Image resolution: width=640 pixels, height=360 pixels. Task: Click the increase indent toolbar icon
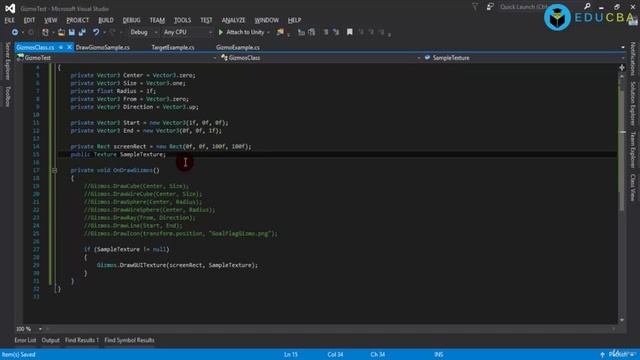[x=312, y=32]
